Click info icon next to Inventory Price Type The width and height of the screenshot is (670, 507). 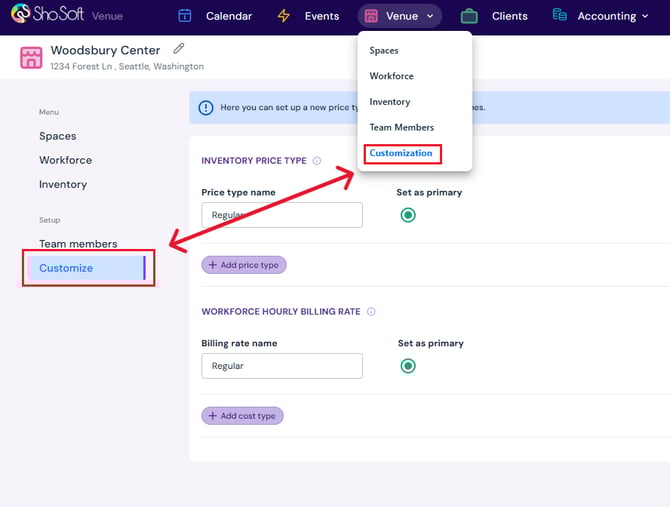click(317, 160)
